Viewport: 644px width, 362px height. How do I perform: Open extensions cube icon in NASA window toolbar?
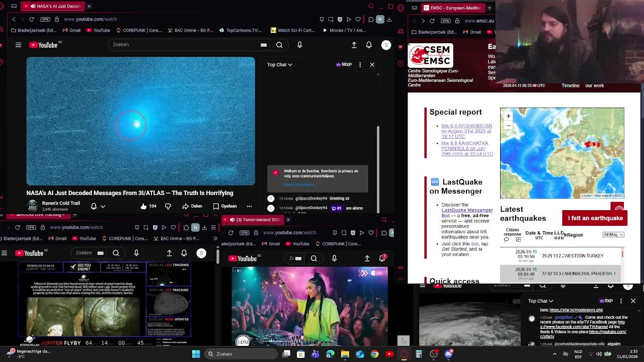pyautogui.click(x=371, y=19)
